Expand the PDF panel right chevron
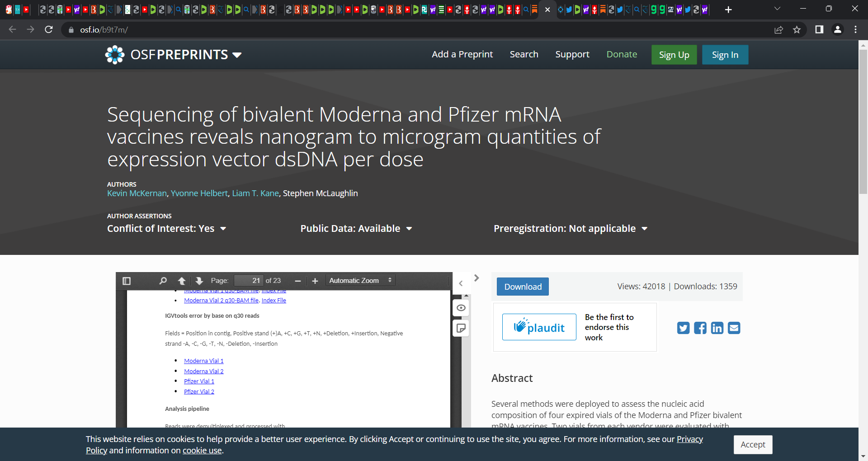 click(x=476, y=278)
